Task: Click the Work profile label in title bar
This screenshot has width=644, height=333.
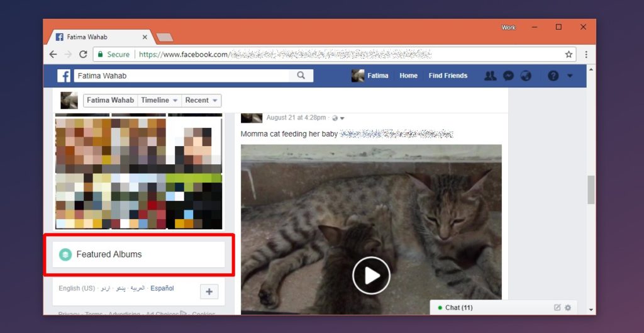Action: coord(508,28)
